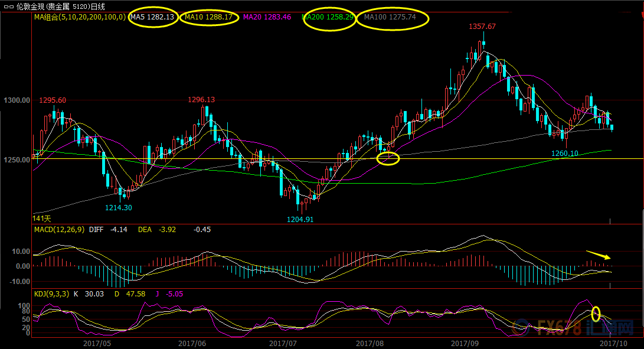Click the 1204.91 low price marker
Screen dimensions: 644x349
click(x=300, y=218)
